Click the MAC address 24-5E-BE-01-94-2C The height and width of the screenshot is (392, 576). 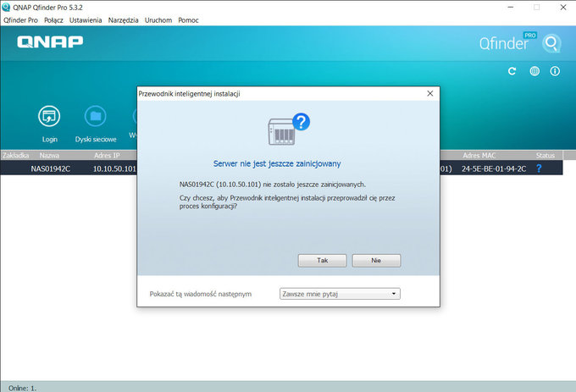click(494, 168)
